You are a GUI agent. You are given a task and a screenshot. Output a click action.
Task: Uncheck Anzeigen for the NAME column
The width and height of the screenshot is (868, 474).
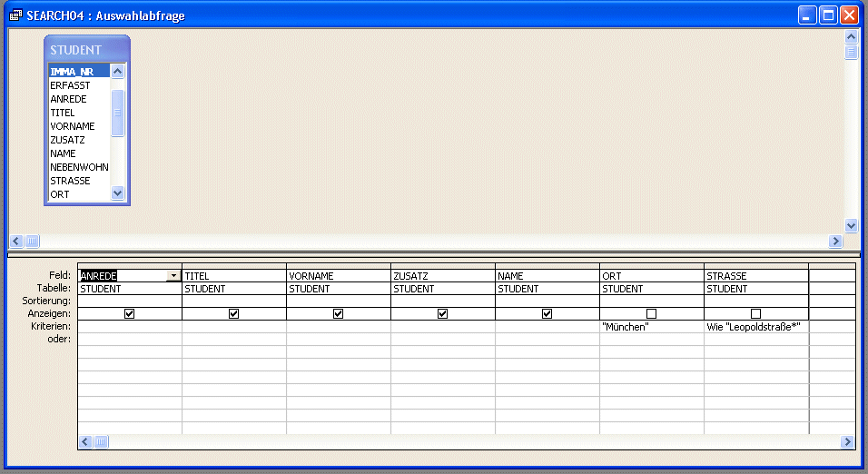(x=547, y=313)
